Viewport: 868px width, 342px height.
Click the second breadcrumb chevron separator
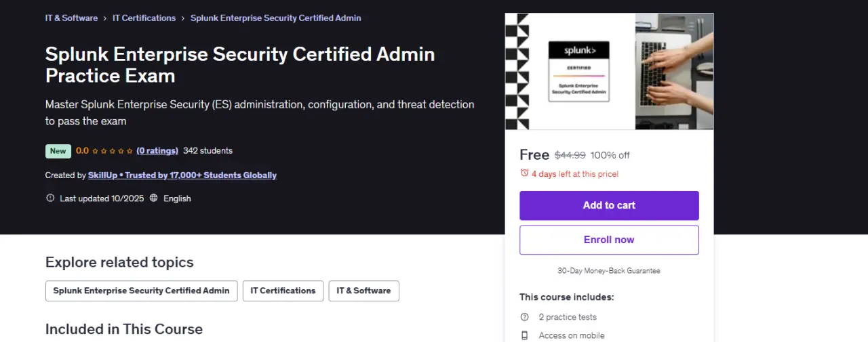tap(183, 18)
